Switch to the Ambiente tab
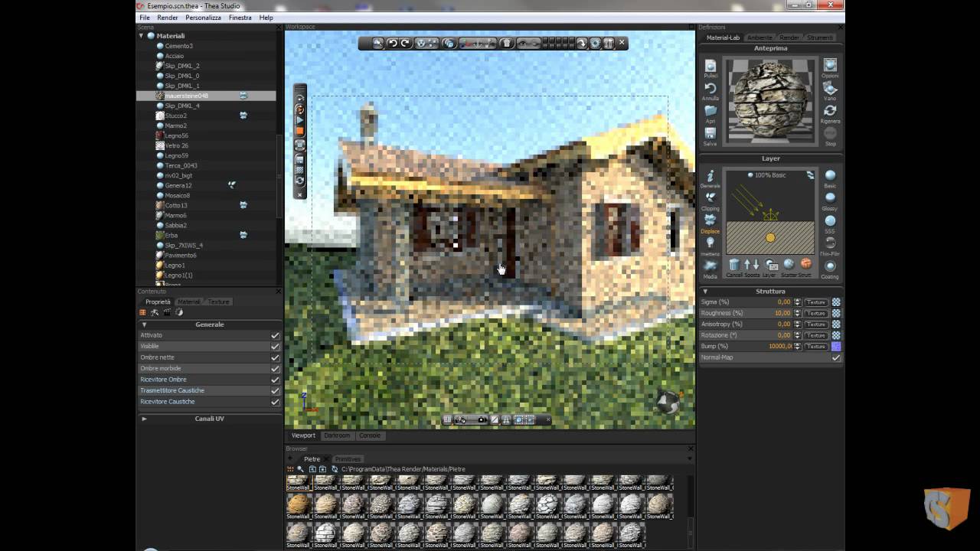980x551 pixels. [x=759, y=37]
